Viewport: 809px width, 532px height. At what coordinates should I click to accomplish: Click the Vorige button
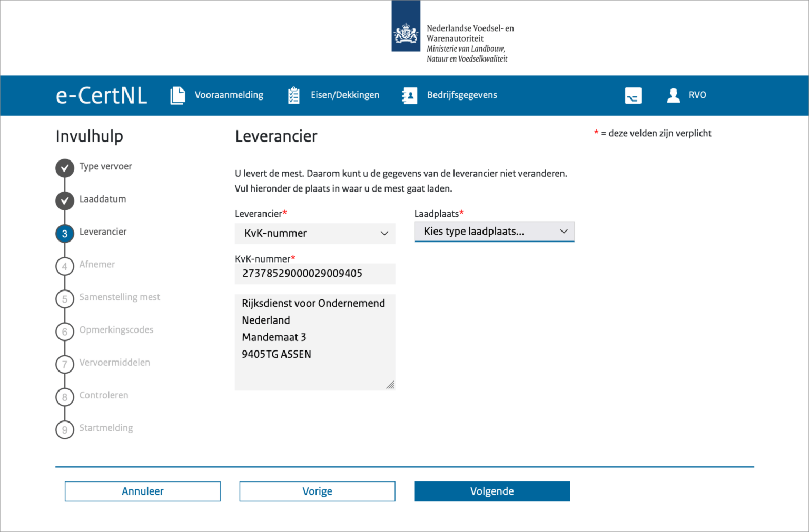click(x=317, y=491)
